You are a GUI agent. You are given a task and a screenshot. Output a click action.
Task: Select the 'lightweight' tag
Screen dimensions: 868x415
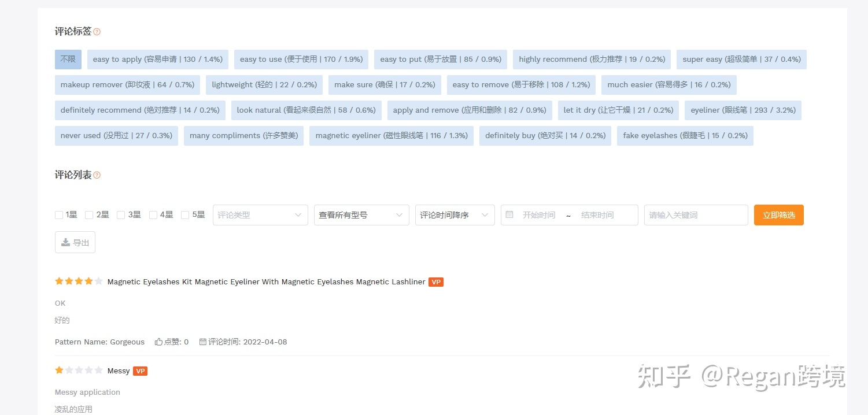pyautogui.click(x=264, y=85)
